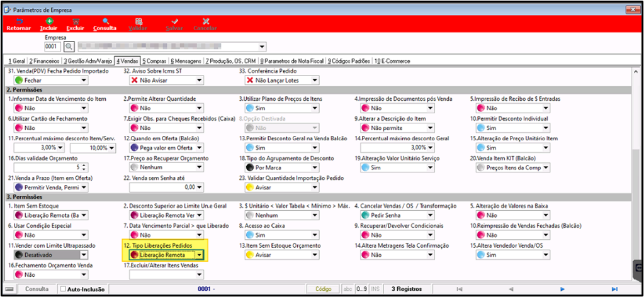
Task: Open Impressão de Recibo de $ Entradas dropdown
Action: pyautogui.click(x=545, y=108)
